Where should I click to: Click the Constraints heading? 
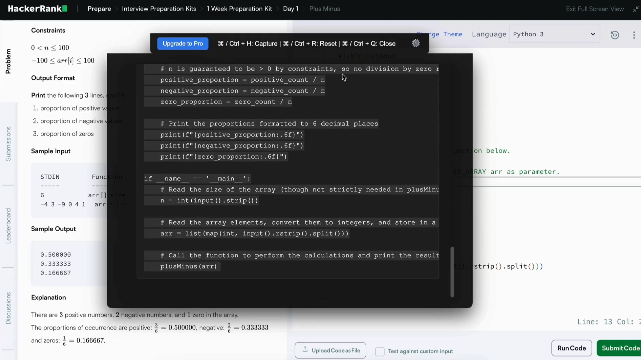tap(48, 30)
